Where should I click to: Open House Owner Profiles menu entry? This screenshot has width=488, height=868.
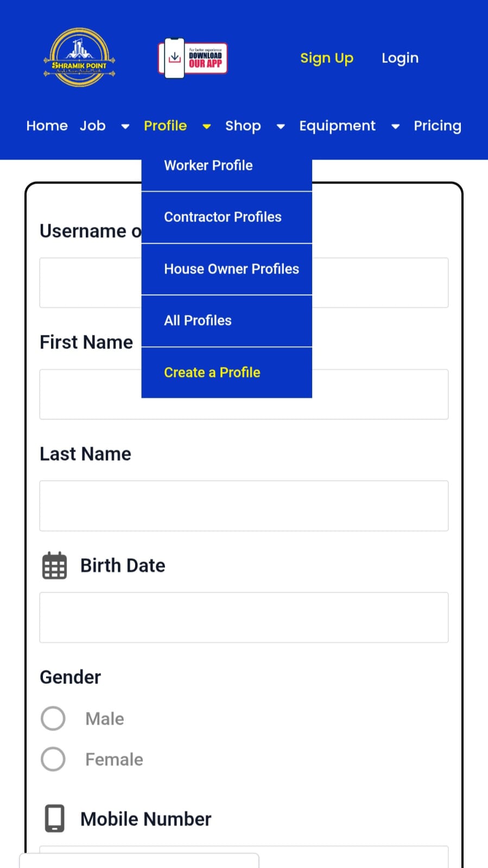[227, 269]
